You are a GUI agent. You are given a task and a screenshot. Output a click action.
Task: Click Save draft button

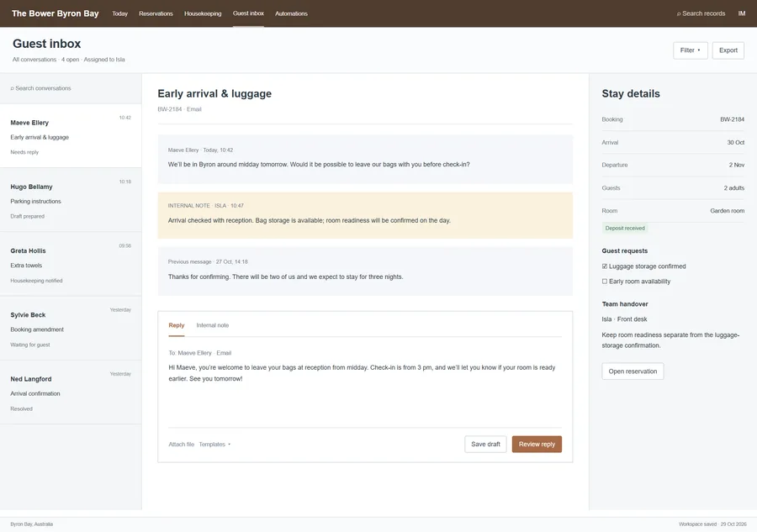coord(485,445)
